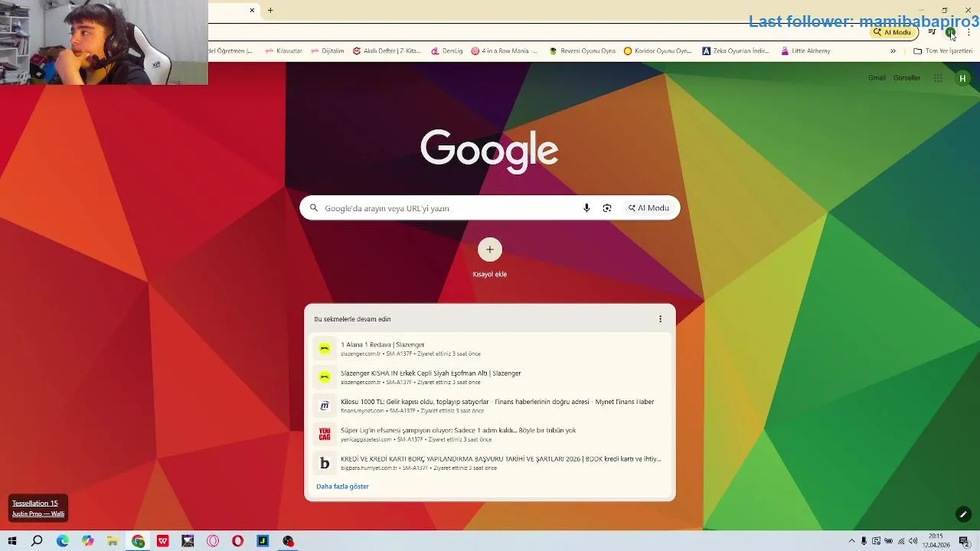This screenshot has width=980, height=551.
Task: Open the Görseller link
Action: coord(906,78)
